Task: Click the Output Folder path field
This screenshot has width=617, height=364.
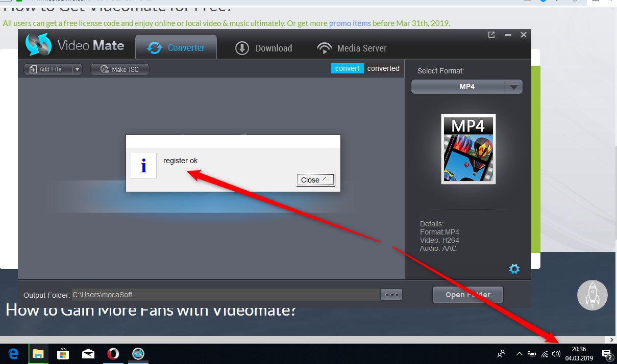Action: [226, 295]
